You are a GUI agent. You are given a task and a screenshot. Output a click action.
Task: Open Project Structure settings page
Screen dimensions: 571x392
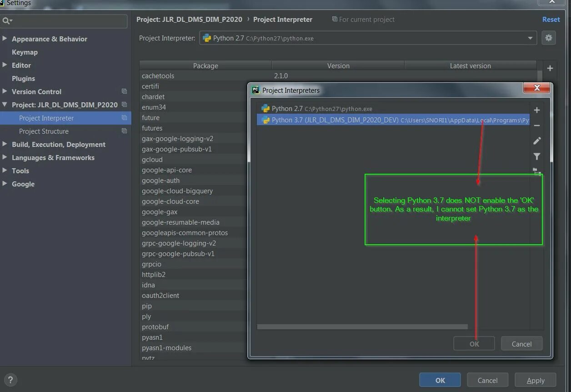44,131
